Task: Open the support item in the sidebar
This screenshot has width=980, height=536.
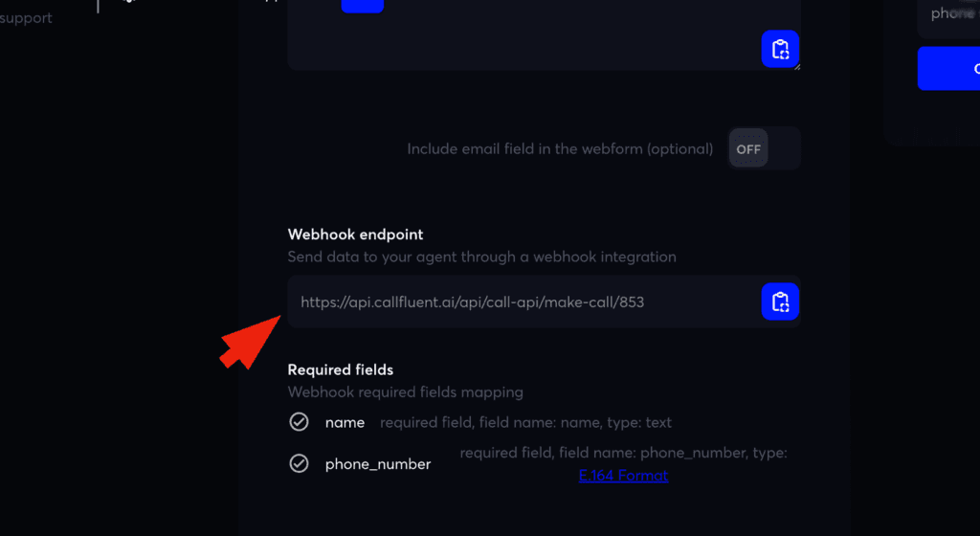Action: pyautogui.click(x=27, y=18)
